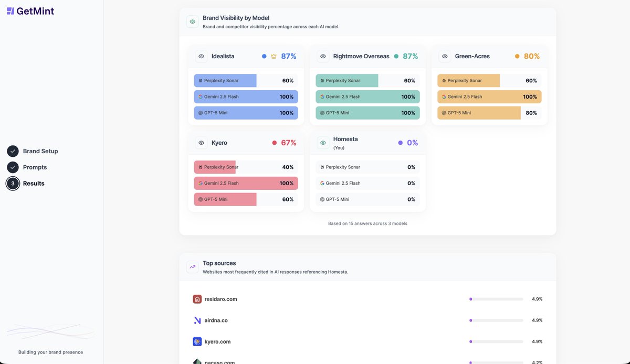Click the Top sources heading
The image size is (630, 364).
coord(219,263)
